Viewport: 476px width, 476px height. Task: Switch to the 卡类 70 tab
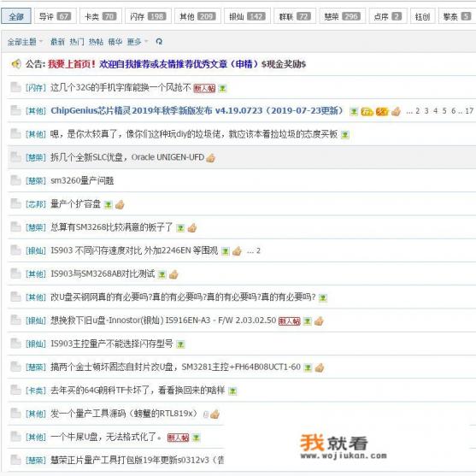(101, 16)
